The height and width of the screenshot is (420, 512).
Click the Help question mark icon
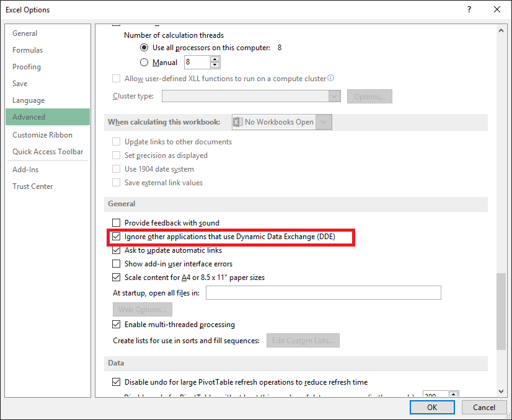[469, 9]
